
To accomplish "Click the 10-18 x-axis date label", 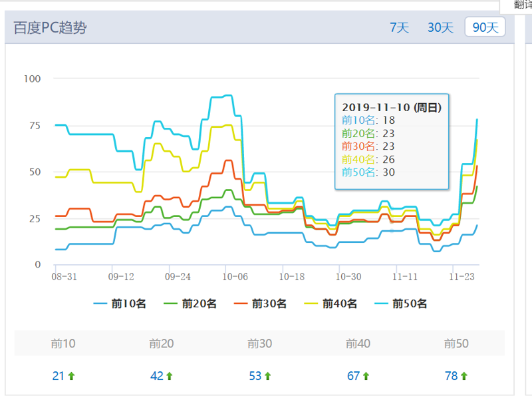I will 292,277.
